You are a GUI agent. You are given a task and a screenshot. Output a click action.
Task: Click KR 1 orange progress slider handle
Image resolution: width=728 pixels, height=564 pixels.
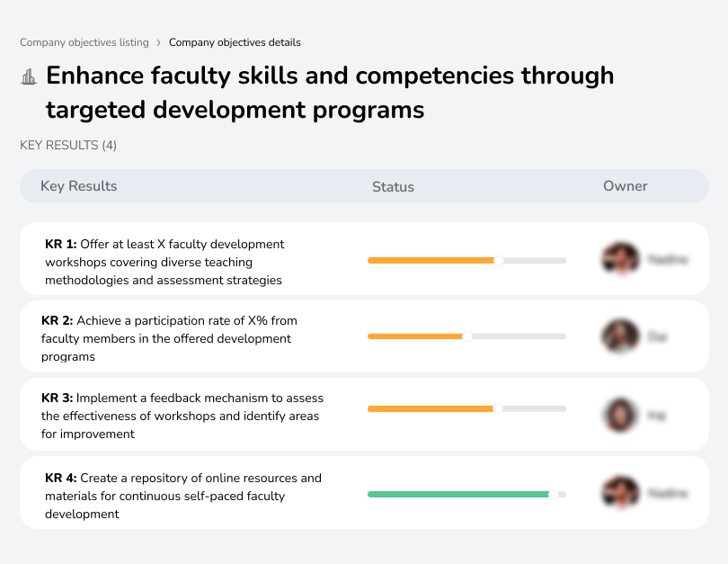pos(498,261)
